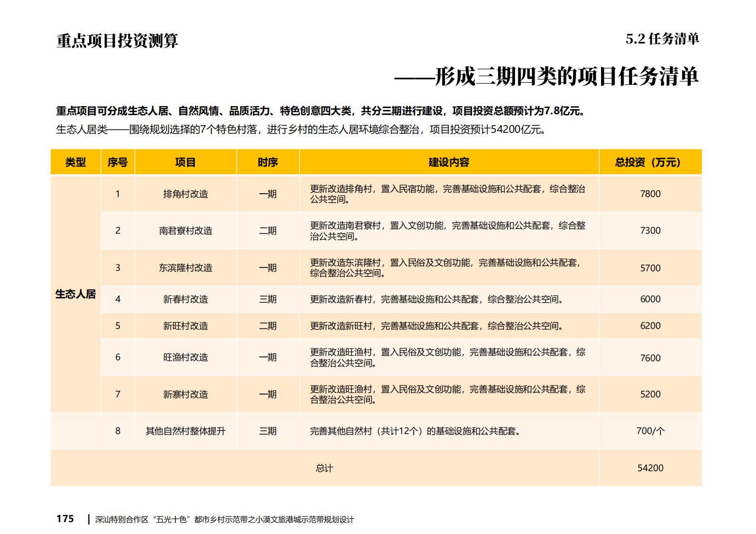
Task: Click the investment value 5200
Action: click(x=650, y=395)
